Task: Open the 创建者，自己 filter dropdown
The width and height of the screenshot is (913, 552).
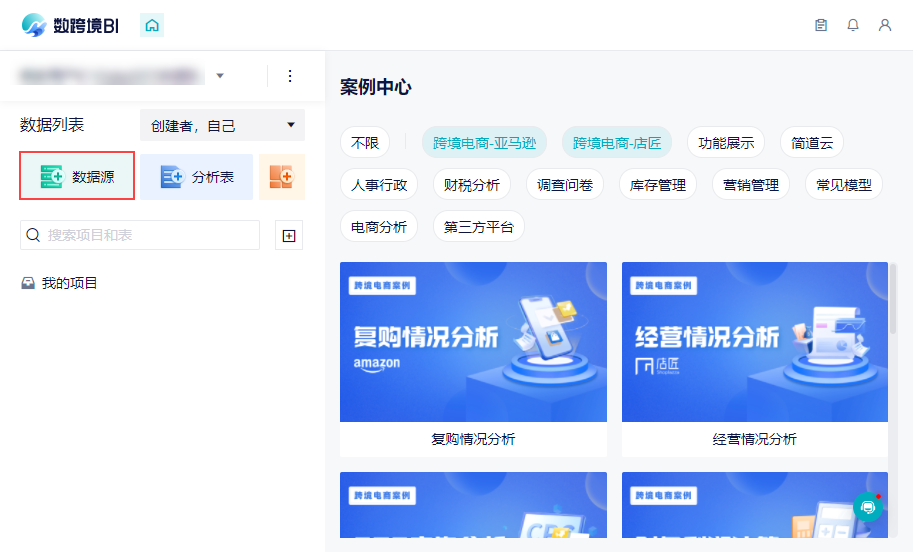Action: [222, 125]
